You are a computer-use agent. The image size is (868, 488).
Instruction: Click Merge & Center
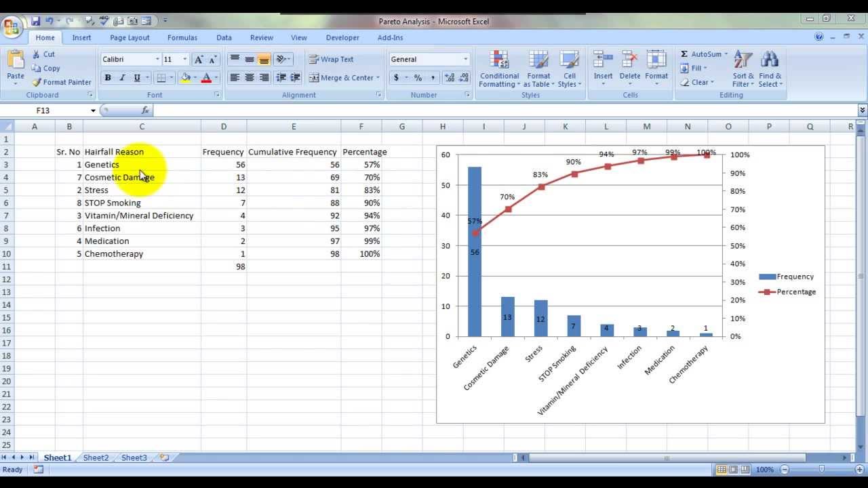[x=344, y=78]
